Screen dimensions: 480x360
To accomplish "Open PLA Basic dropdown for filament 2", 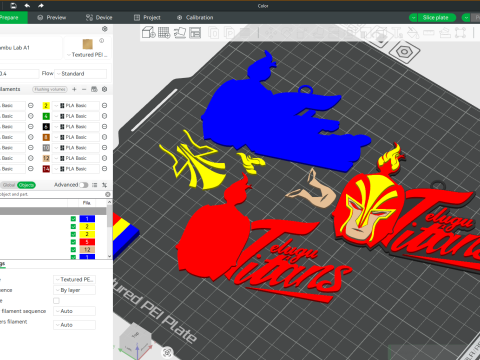I will coord(76,106).
